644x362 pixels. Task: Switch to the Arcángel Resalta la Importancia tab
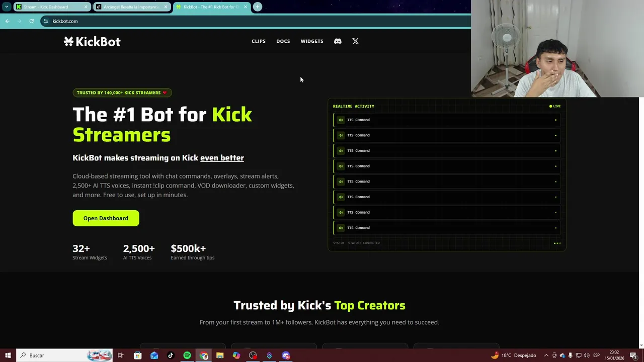[131, 7]
